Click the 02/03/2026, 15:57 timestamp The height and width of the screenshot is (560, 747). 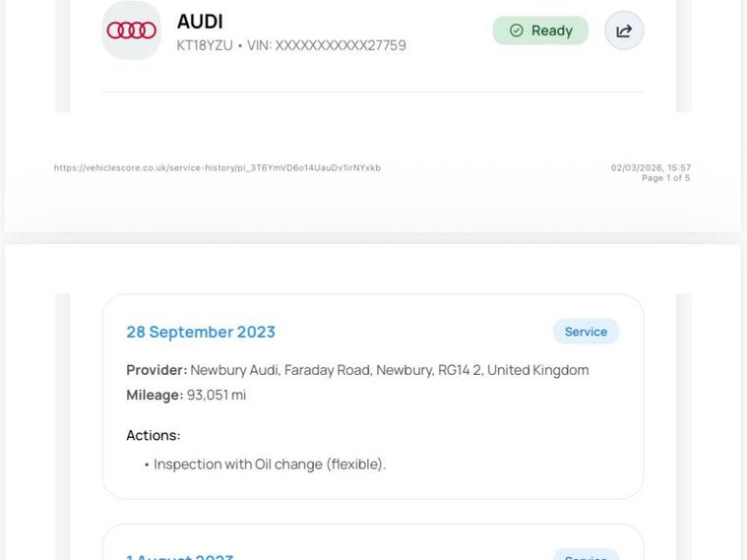click(x=651, y=167)
